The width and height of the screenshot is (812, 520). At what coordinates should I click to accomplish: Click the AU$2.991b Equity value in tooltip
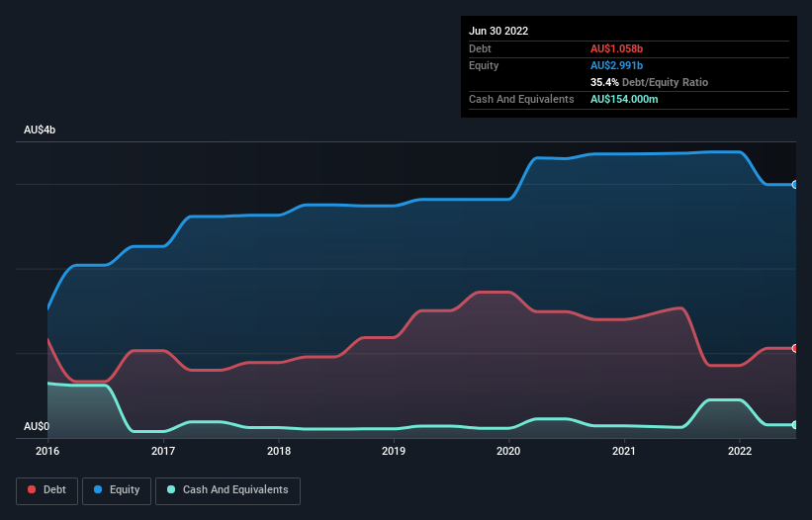pyautogui.click(x=617, y=65)
